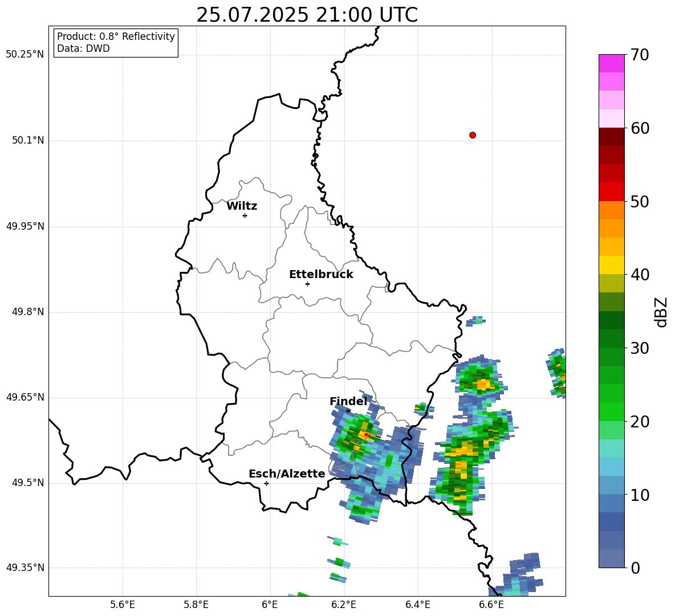Click the red station marker dot

coord(472,135)
